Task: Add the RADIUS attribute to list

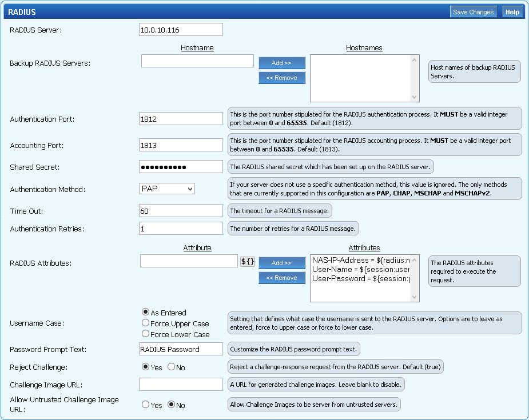Action: click(x=282, y=263)
